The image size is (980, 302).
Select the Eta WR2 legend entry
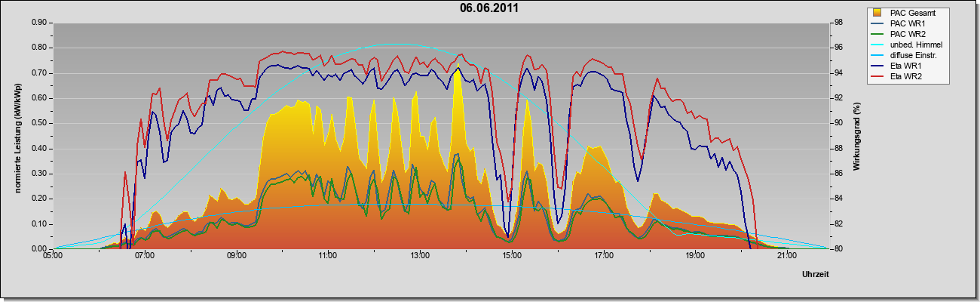(899, 77)
